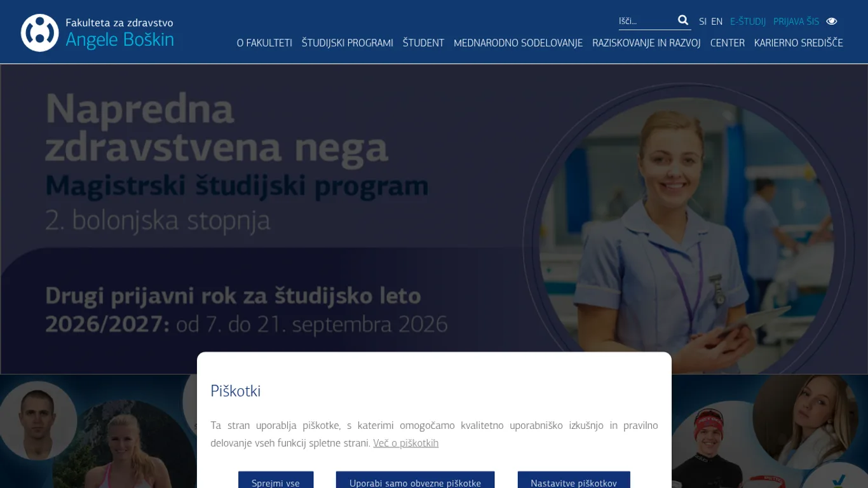This screenshot has width=868, height=488.
Task: Switch language to SI
Action: pyautogui.click(x=703, y=22)
